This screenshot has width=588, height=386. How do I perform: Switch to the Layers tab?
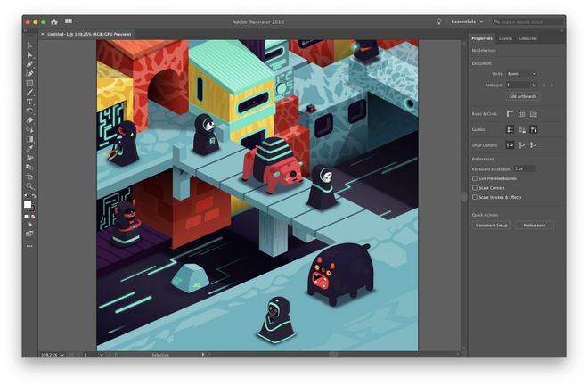[x=505, y=38]
